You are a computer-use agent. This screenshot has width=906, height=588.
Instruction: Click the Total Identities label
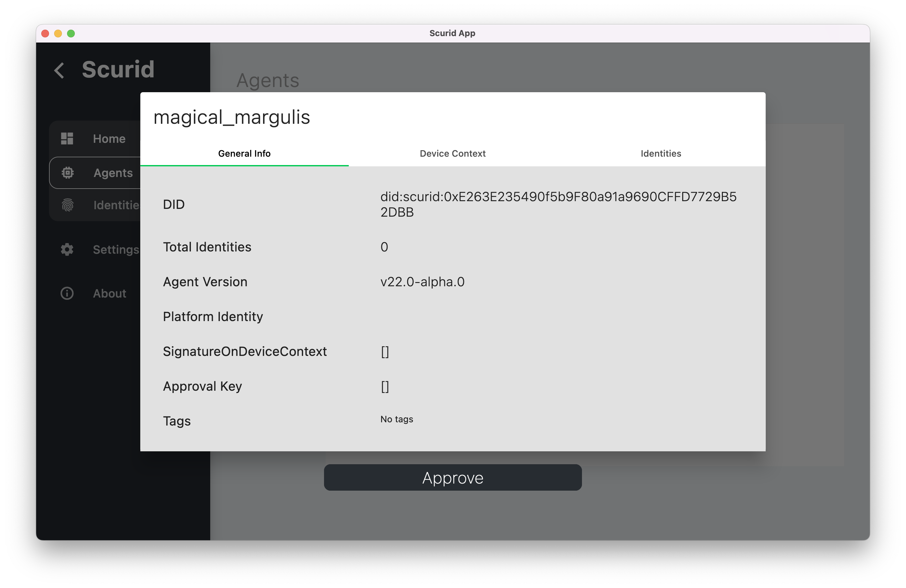pos(207,247)
